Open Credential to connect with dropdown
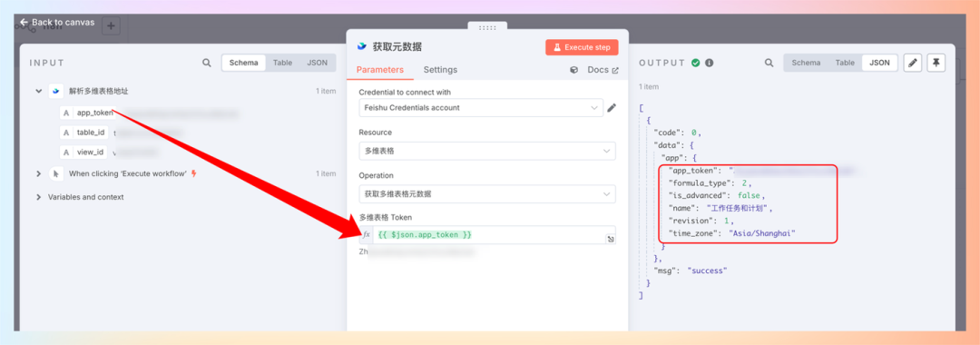 tap(481, 107)
